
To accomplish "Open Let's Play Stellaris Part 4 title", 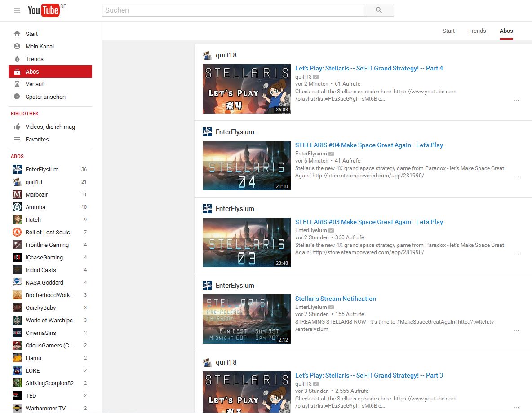I will tap(369, 68).
